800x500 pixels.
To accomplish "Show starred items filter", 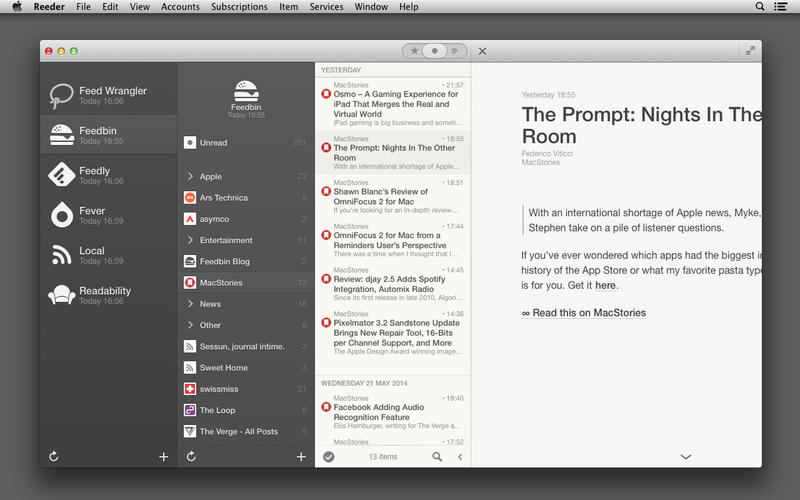I will pos(414,51).
